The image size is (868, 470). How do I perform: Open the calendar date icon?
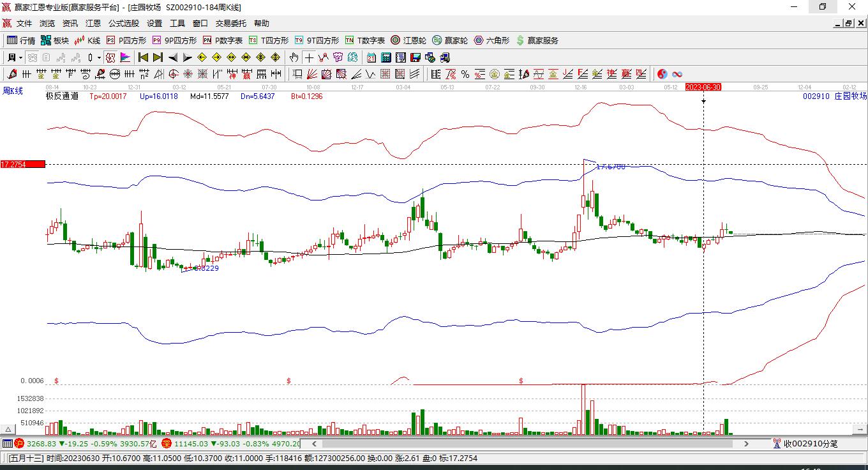[x=371, y=57]
